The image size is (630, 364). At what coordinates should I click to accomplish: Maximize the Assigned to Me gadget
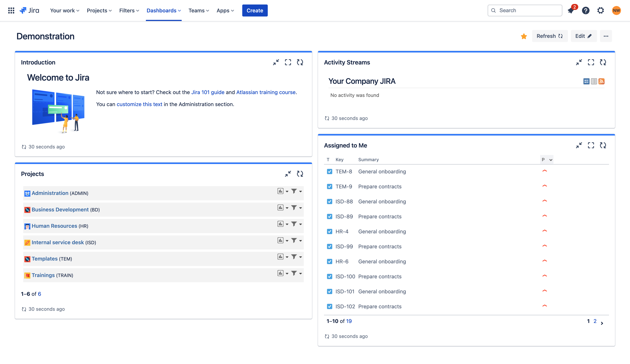coord(591,145)
